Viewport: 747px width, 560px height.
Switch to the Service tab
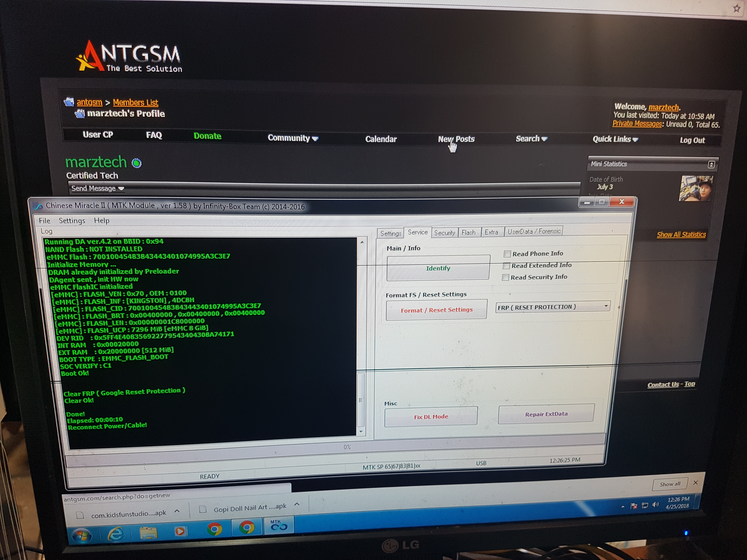[x=417, y=232]
